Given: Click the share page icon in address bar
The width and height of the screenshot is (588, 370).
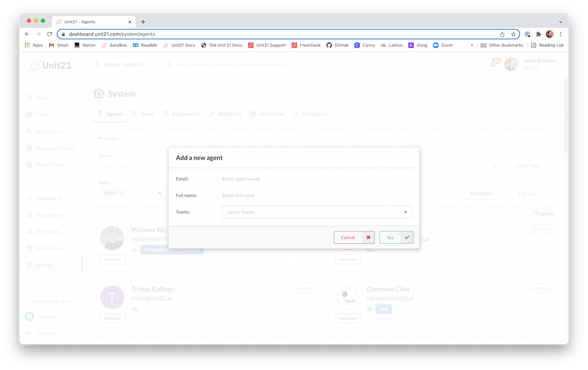Looking at the screenshot, I should (502, 34).
